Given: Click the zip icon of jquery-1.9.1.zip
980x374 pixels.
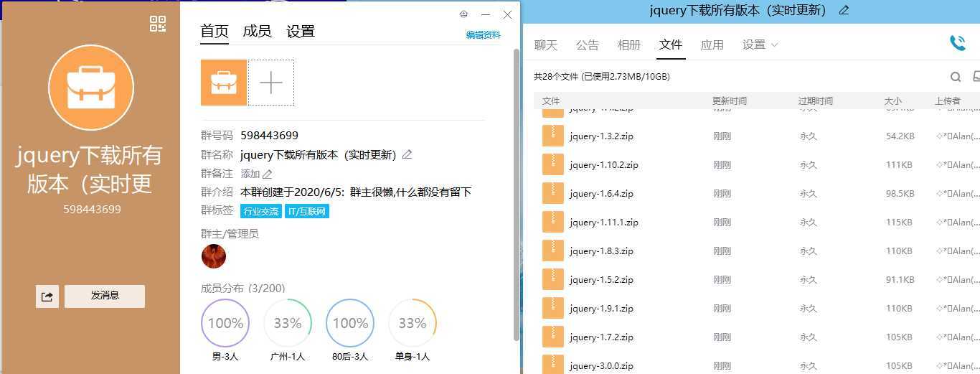Looking at the screenshot, I should point(553,308).
